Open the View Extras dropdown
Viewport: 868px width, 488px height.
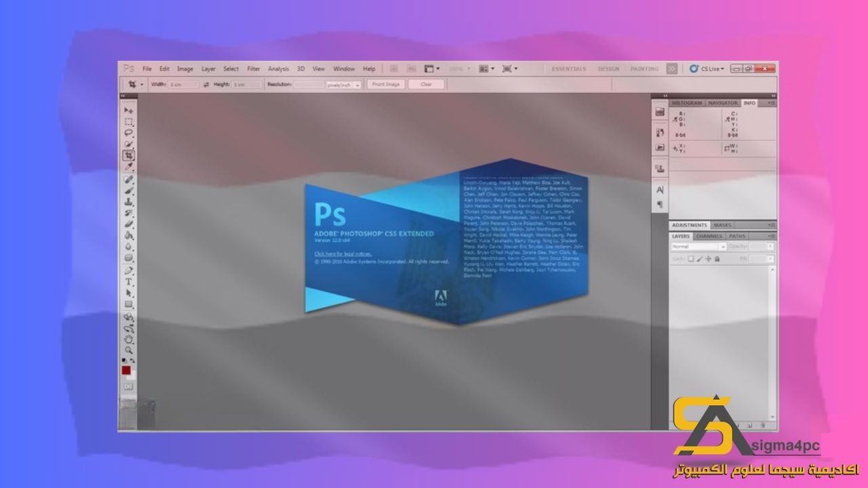(431, 68)
